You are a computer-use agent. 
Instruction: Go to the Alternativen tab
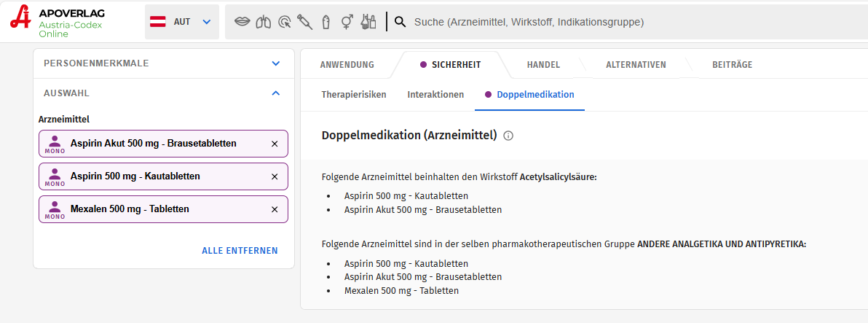pos(636,65)
